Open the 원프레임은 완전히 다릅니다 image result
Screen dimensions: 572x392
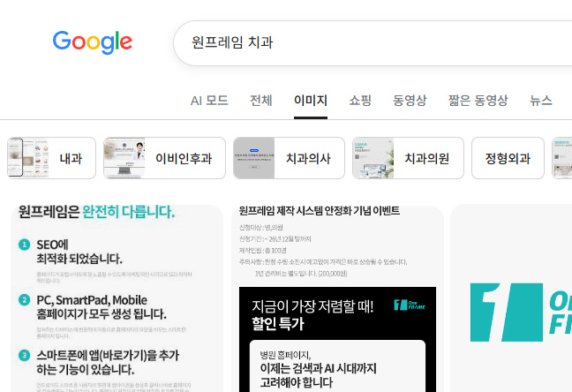pyautogui.click(x=117, y=298)
